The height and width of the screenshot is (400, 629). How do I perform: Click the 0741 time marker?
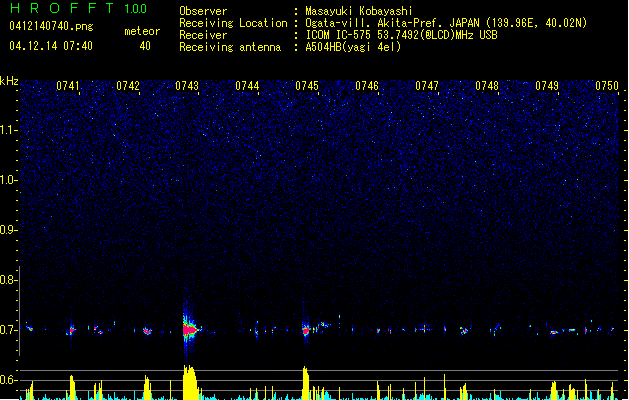67,85
